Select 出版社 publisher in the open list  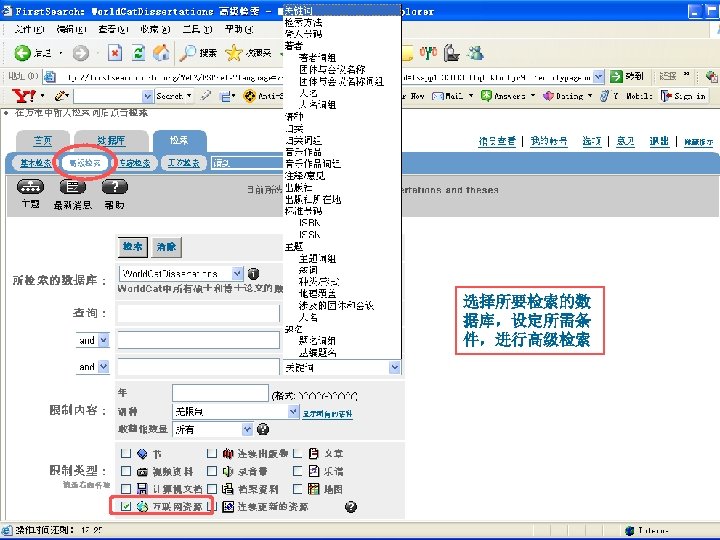[298, 187]
